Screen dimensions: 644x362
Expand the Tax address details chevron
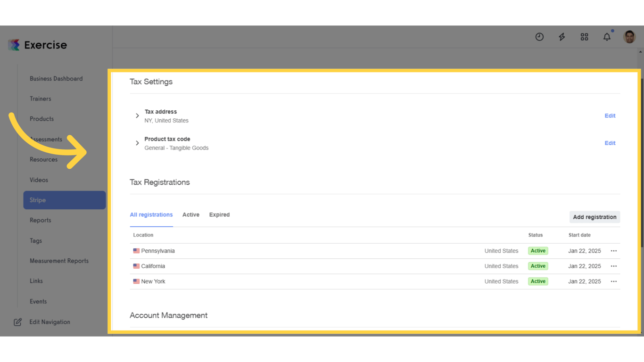pos(137,115)
